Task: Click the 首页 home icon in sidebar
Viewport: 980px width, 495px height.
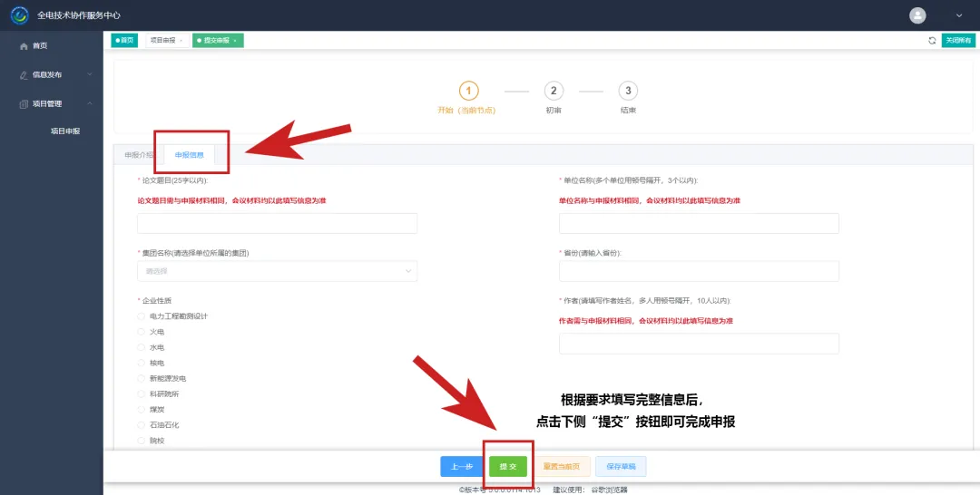Action: (x=24, y=46)
